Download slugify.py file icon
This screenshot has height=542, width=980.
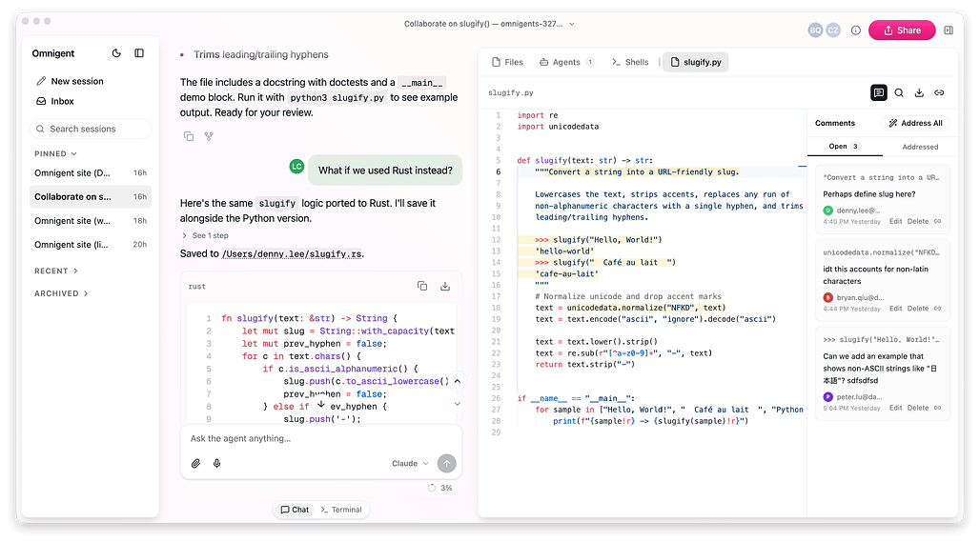[919, 92]
